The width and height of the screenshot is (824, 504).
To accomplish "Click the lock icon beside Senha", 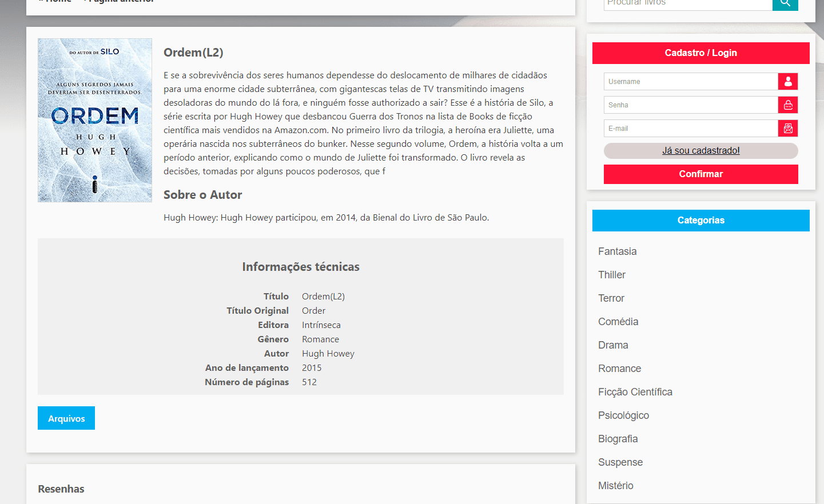I will point(788,105).
